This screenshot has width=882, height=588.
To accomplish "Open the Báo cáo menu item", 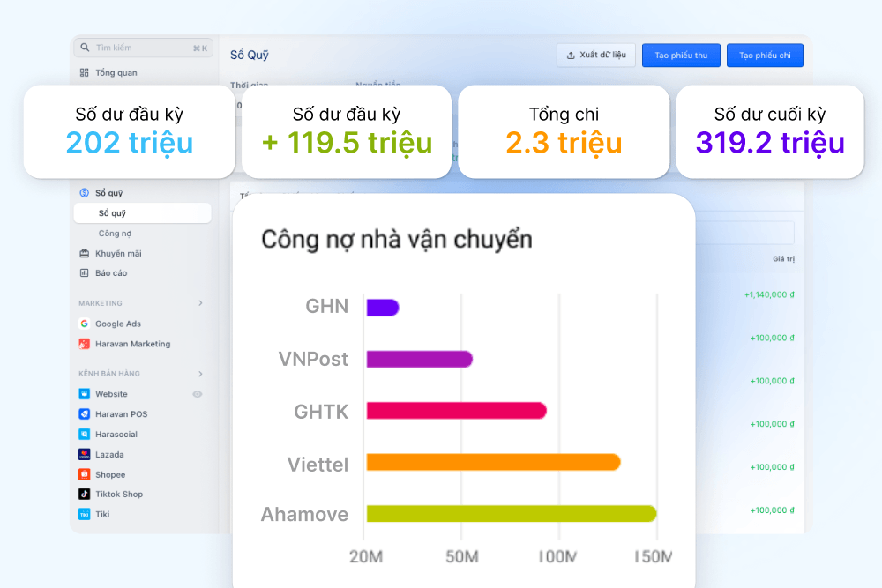I will (111, 273).
